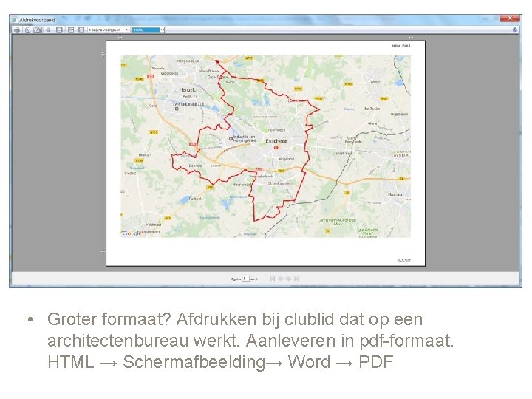Image resolution: width=532 pixels, height=399 pixels.
Task: Click the Hengelo label on map
Action: pos(188,90)
